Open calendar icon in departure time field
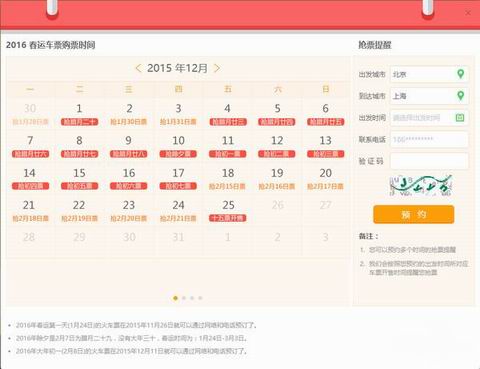Viewport: 480px width, 369px height. (460, 117)
